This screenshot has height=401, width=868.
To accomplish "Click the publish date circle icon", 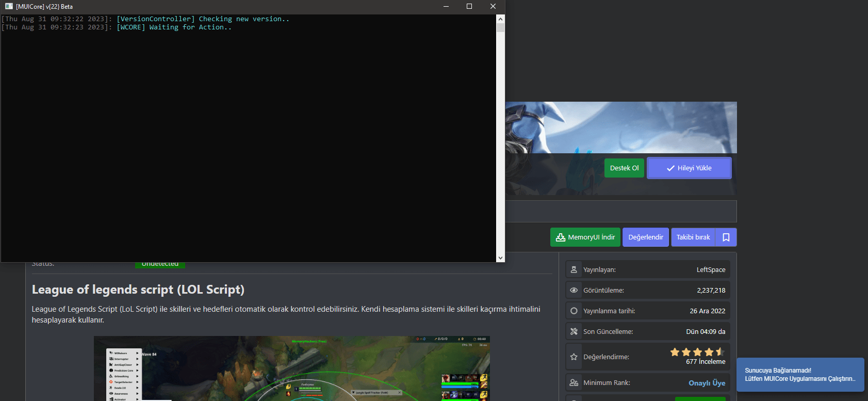I will [574, 311].
